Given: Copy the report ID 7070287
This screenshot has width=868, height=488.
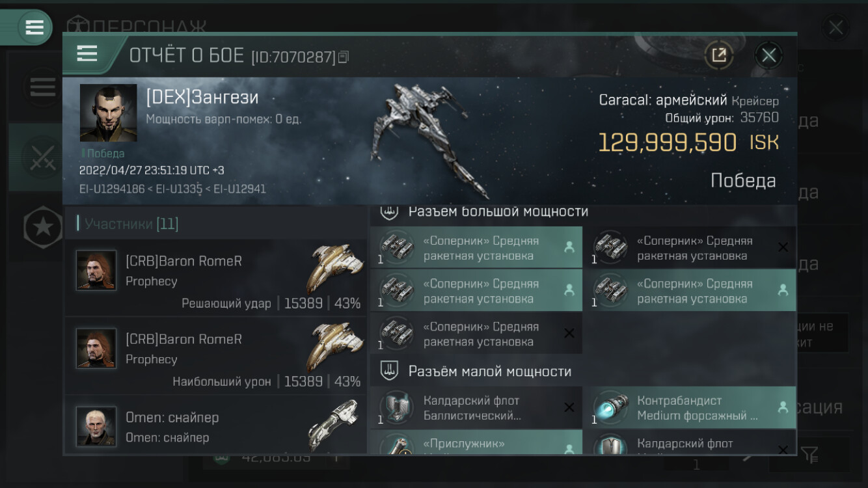Looking at the screenshot, I should [344, 57].
